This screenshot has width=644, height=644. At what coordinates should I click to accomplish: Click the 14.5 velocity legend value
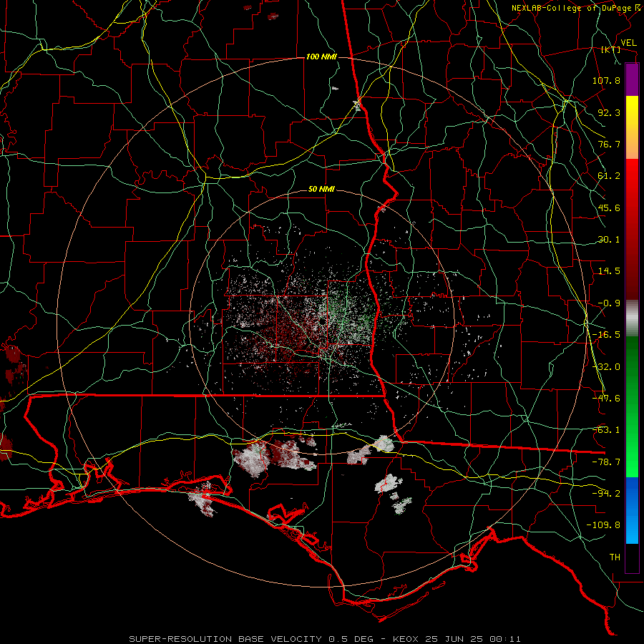coord(609,271)
